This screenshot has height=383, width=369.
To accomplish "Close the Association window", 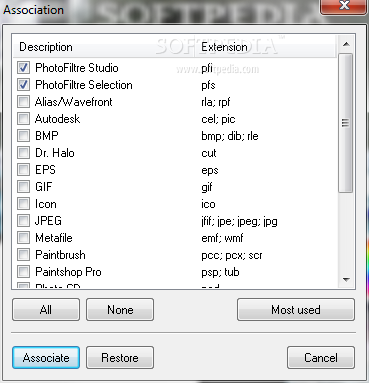I will [344, 6].
